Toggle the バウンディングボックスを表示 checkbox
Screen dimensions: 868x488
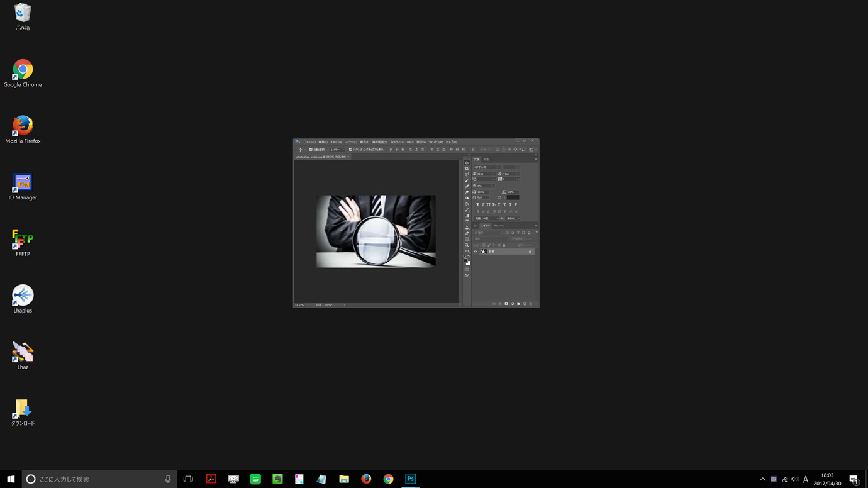click(350, 150)
